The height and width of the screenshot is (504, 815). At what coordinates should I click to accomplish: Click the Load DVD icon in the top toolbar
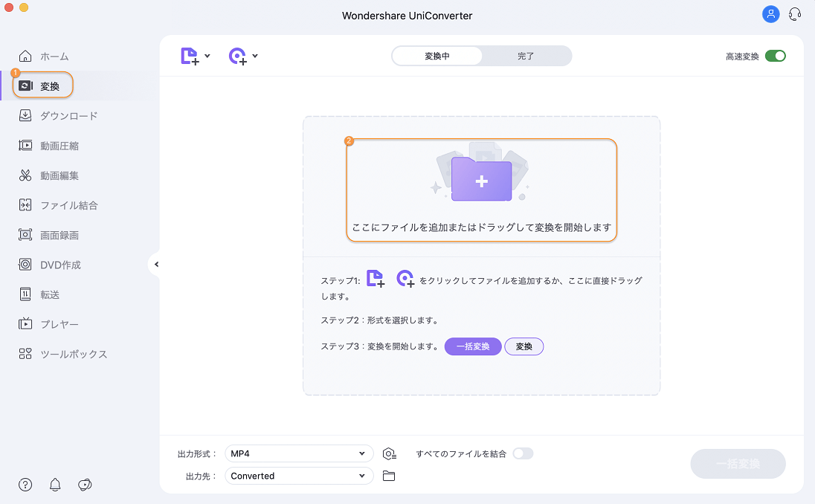(237, 56)
